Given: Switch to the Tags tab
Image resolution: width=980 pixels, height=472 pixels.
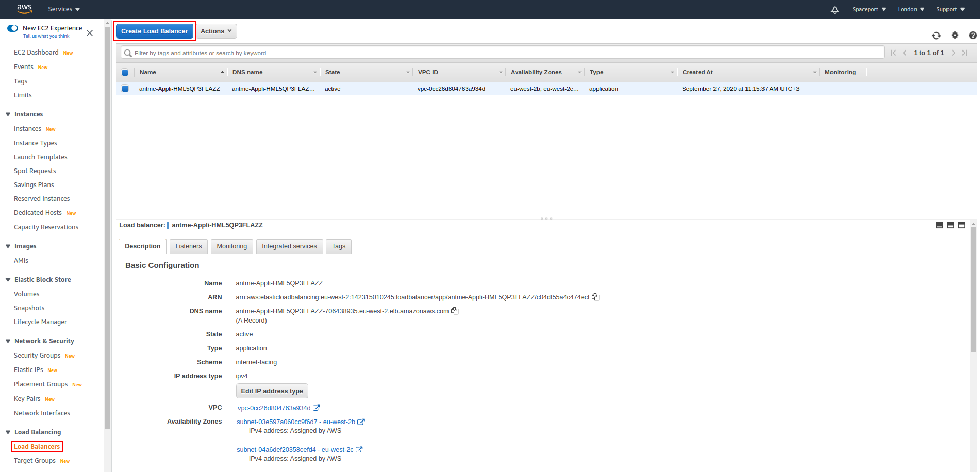Looking at the screenshot, I should 339,246.
